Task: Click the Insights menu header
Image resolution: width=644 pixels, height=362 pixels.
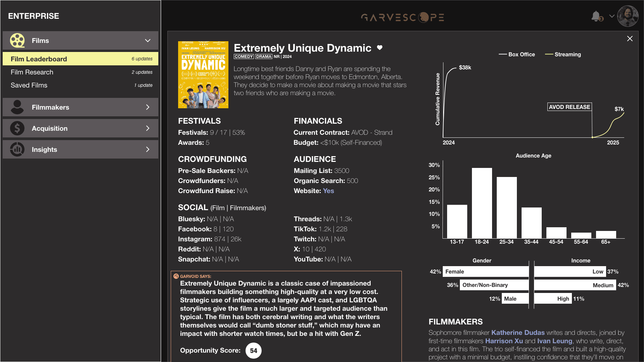Action: click(x=80, y=149)
